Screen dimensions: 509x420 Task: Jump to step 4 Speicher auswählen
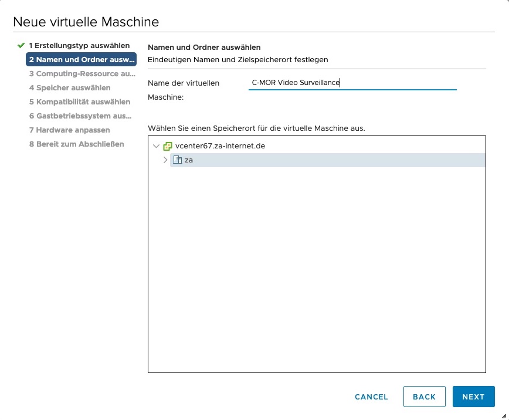point(70,88)
